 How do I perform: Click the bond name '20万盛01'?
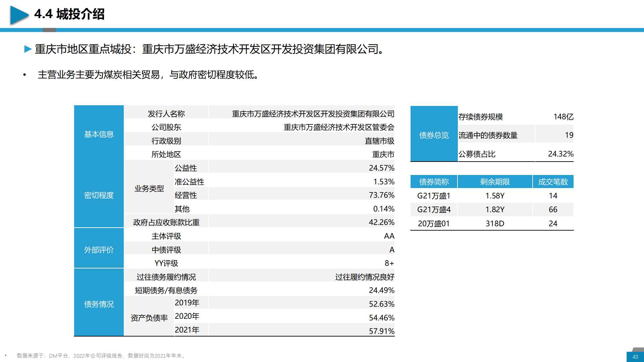pos(434,224)
